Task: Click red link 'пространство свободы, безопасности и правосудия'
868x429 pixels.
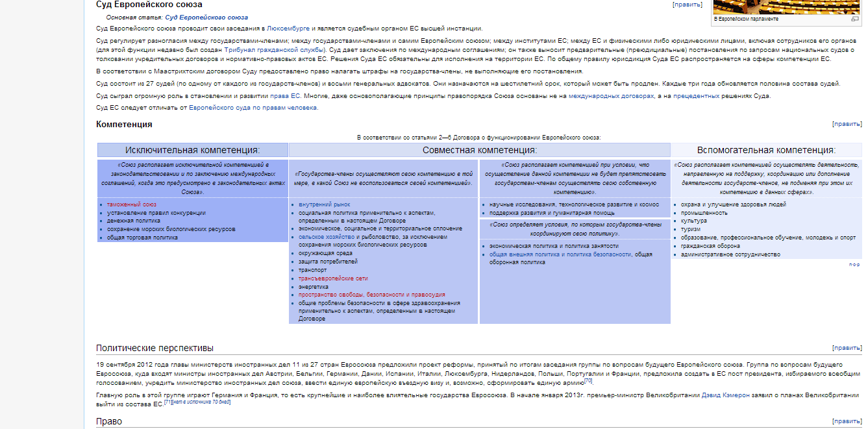Action: point(372,295)
